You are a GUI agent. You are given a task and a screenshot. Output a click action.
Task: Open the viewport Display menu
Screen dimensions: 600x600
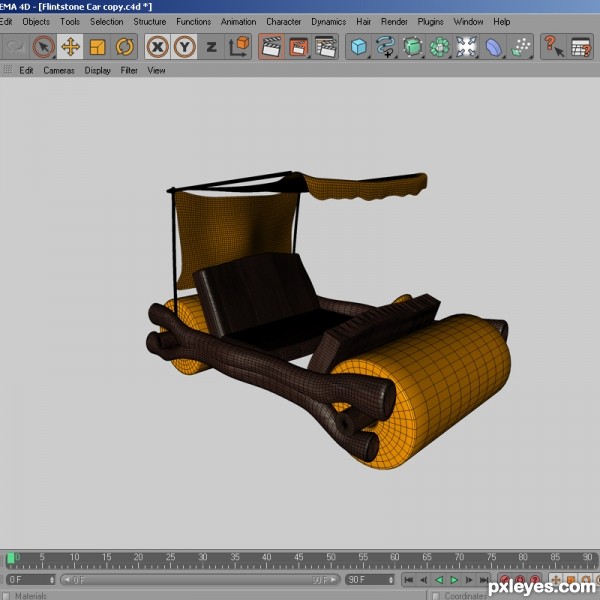[97, 70]
